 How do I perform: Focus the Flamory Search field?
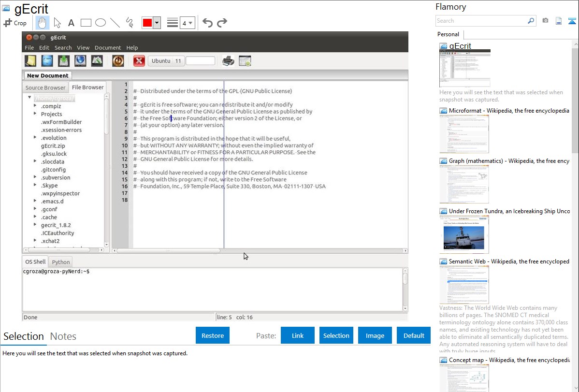(481, 21)
